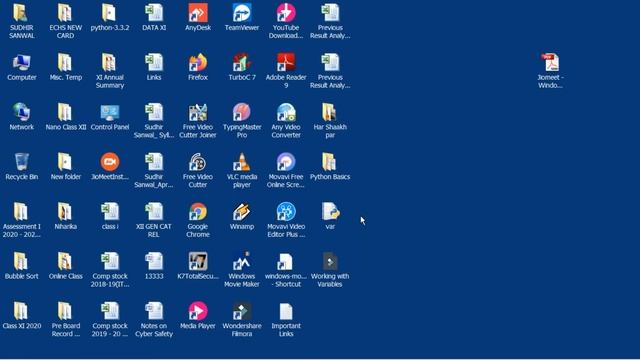
Task: Click the Google Chrome shortcut
Action: [198, 212]
